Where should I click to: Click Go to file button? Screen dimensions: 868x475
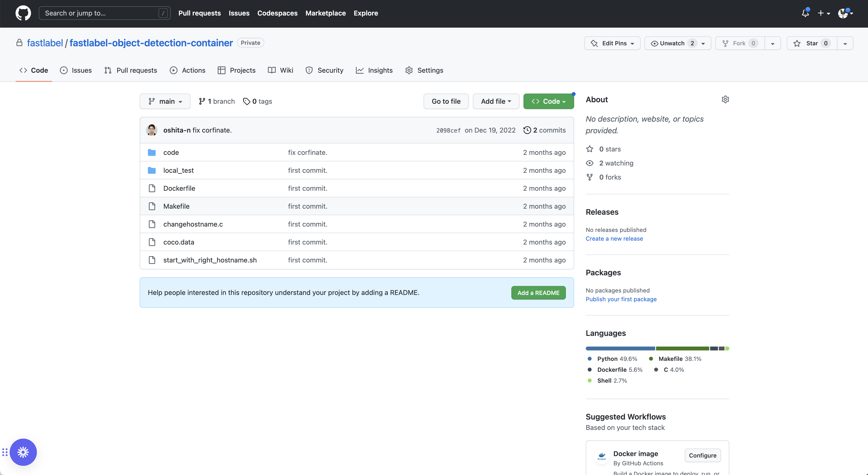pos(446,101)
